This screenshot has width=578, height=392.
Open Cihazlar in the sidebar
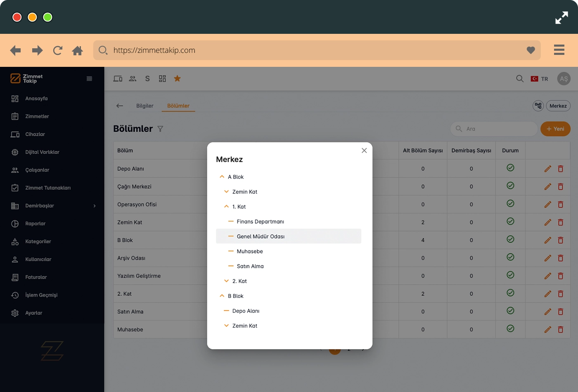[35, 134]
